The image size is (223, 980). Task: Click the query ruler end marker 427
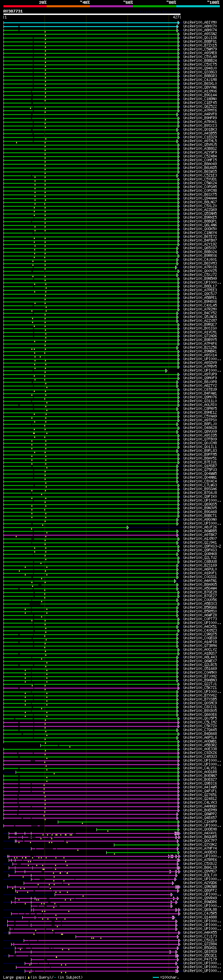coord(176,17)
